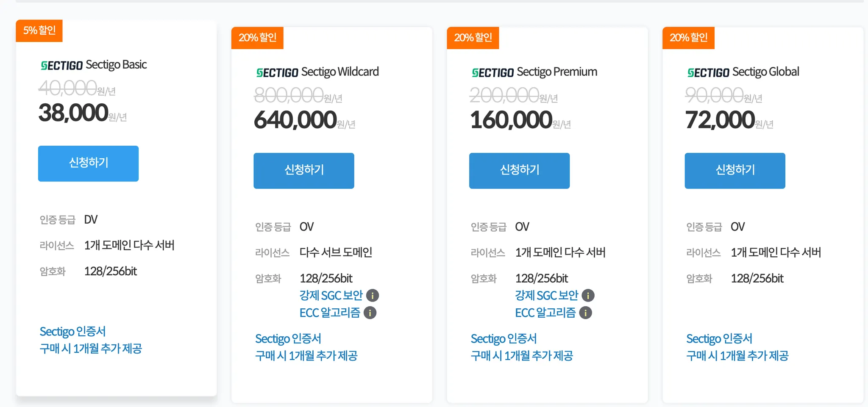Open ECC 알고리즘 link on Premium card

[545, 313]
